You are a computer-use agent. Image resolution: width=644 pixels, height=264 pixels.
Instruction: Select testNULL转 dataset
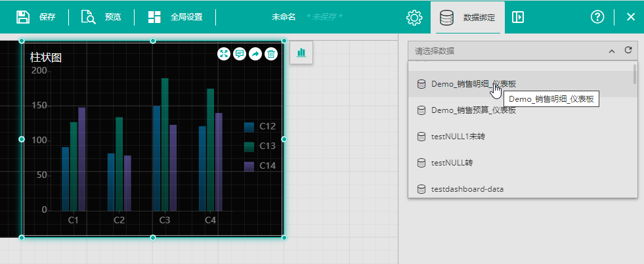click(x=521, y=163)
